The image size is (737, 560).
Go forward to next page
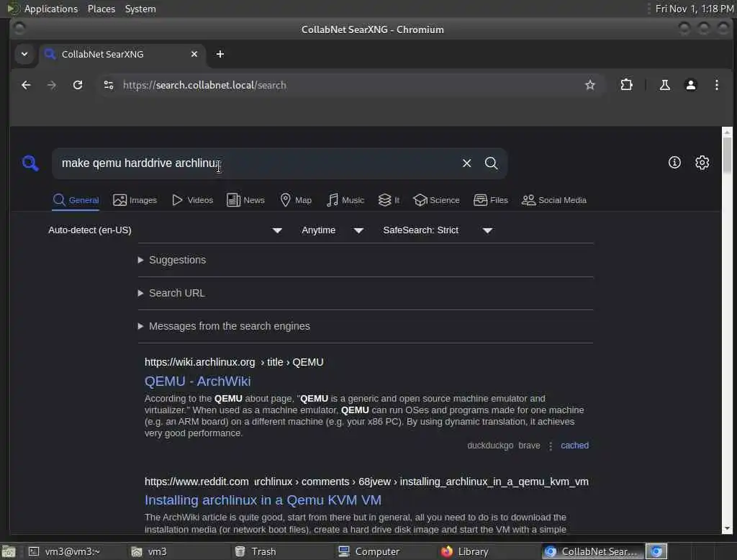click(x=52, y=85)
